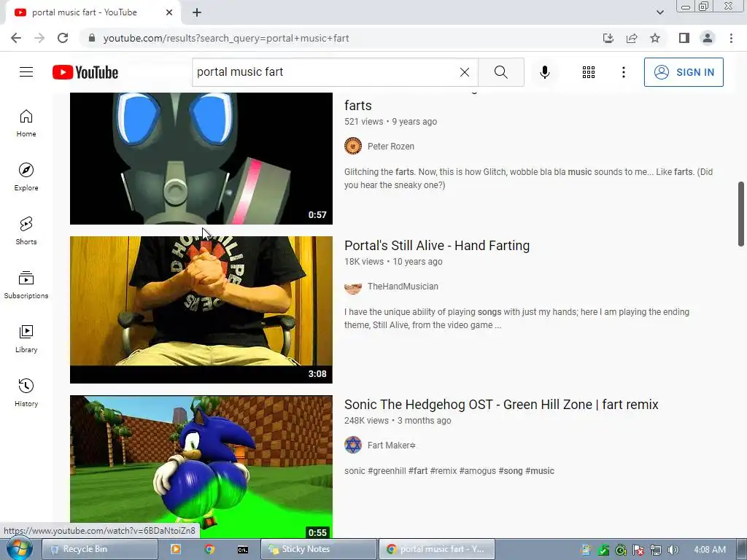The image size is (747, 560).
Task: Open Library in the sidebar
Action: pyautogui.click(x=26, y=338)
